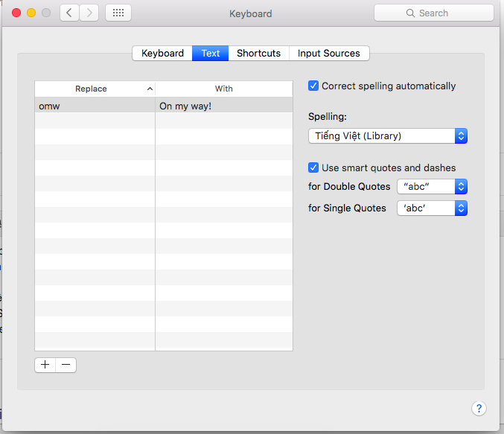
Task: Toggle sort arrow on Replace column
Action: (150, 89)
